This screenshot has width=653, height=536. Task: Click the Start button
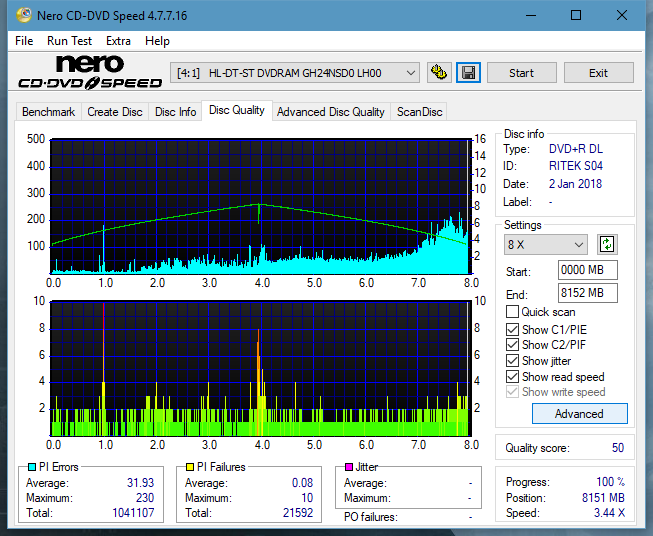[x=521, y=73]
